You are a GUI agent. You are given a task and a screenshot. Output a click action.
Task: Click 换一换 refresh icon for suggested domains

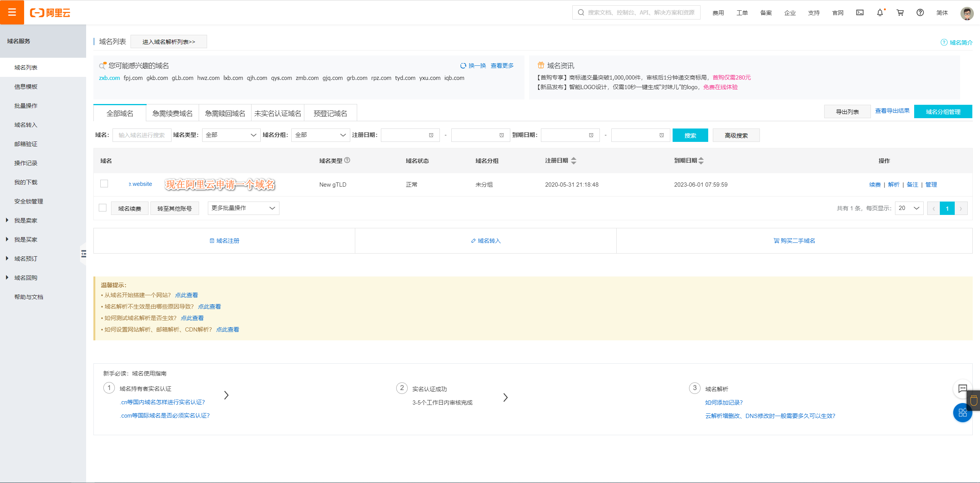click(x=463, y=65)
